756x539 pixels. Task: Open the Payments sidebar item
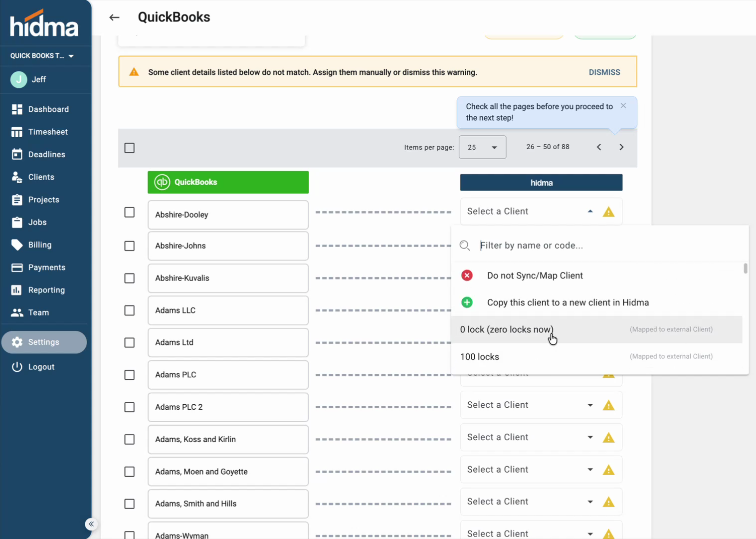point(45,268)
